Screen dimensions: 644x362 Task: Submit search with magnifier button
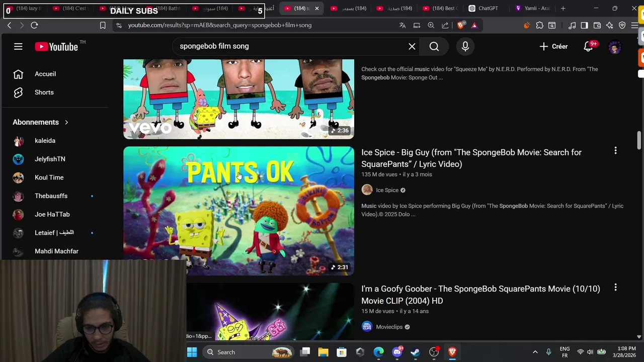[x=434, y=46]
